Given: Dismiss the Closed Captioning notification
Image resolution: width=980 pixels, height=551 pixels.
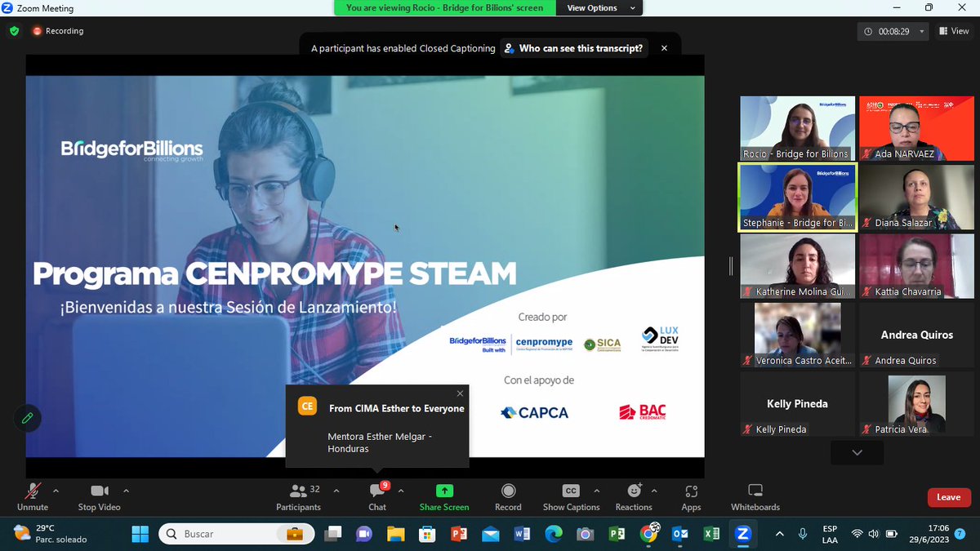Looking at the screenshot, I should click(664, 48).
